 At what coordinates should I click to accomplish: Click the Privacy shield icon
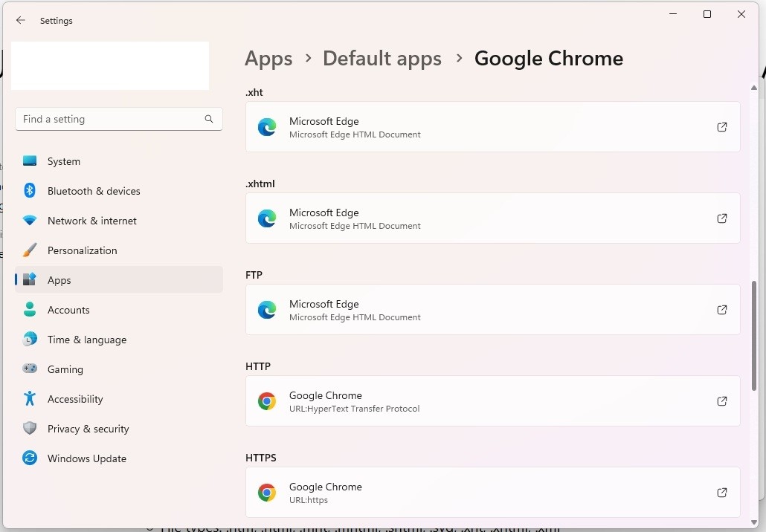(30, 429)
